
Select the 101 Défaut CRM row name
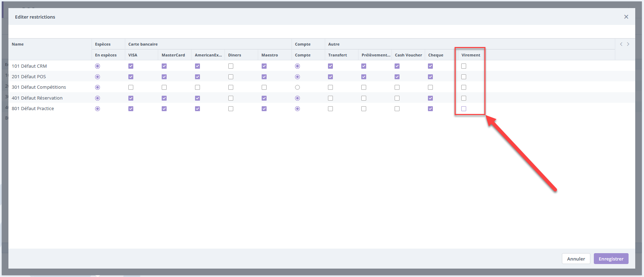29,66
